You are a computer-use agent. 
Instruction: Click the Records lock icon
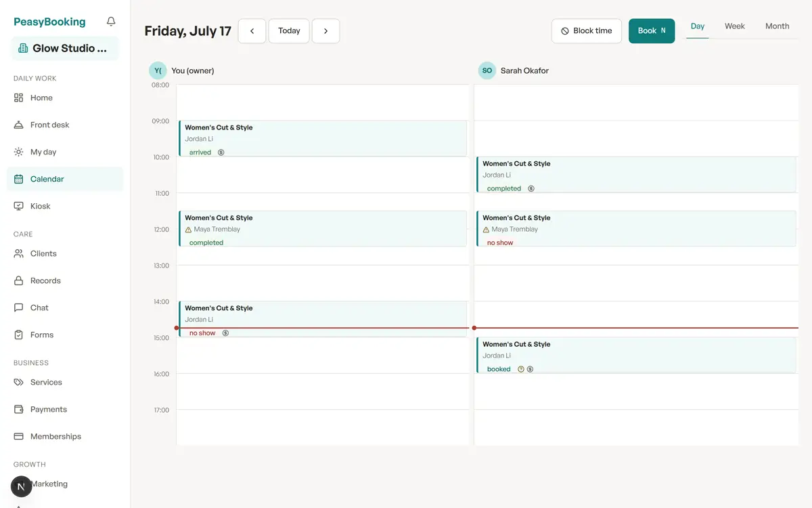[19, 280]
